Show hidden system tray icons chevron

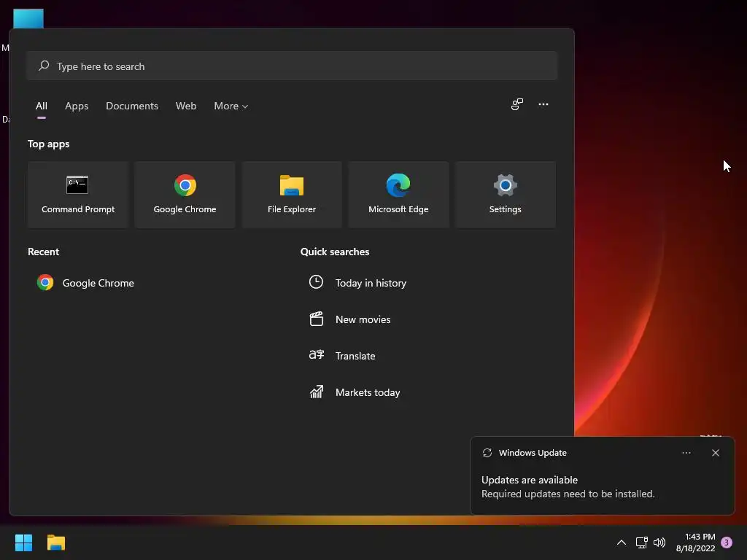(622, 542)
